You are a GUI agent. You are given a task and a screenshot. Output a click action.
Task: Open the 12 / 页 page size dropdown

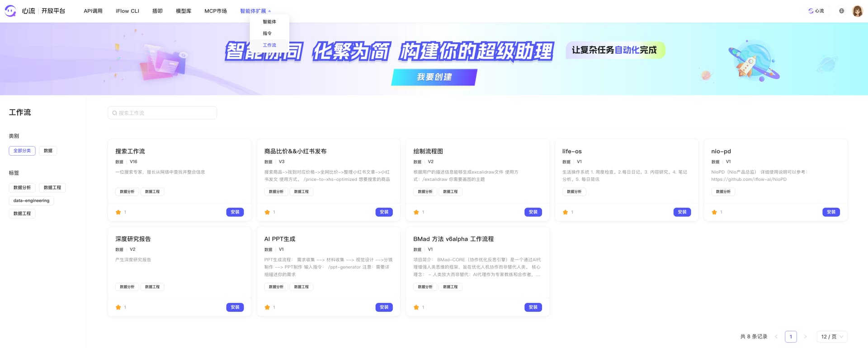pyautogui.click(x=832, y=337)
